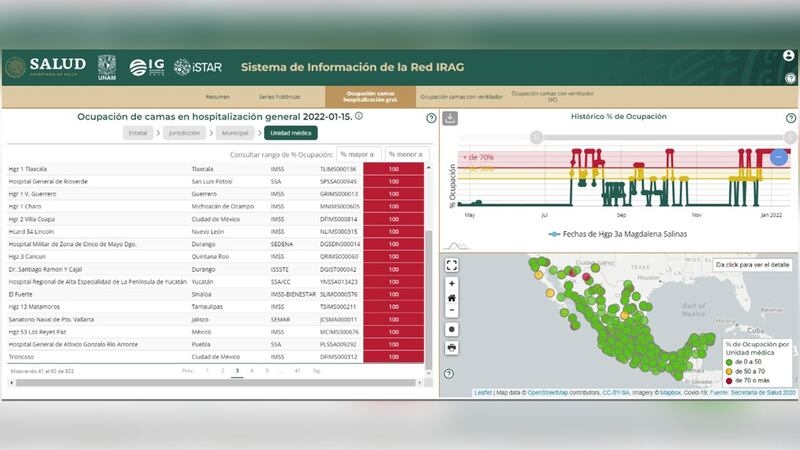Open the map help icon

[448, 373]
